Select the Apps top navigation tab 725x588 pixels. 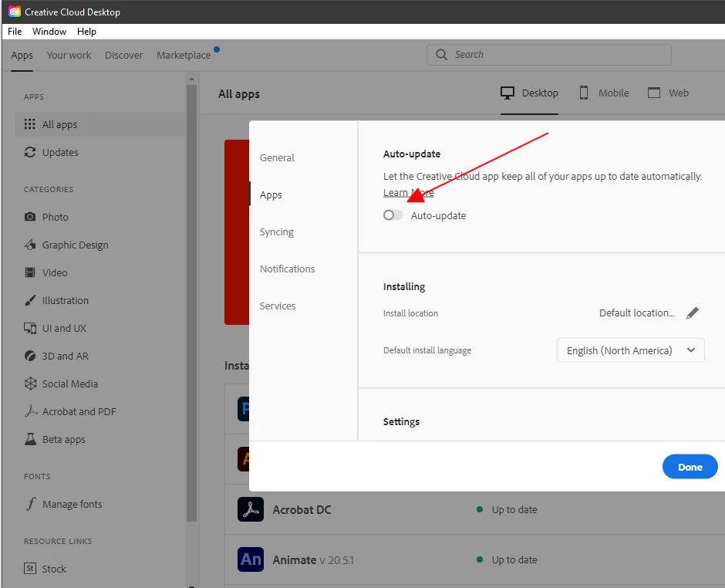point(22,55)
